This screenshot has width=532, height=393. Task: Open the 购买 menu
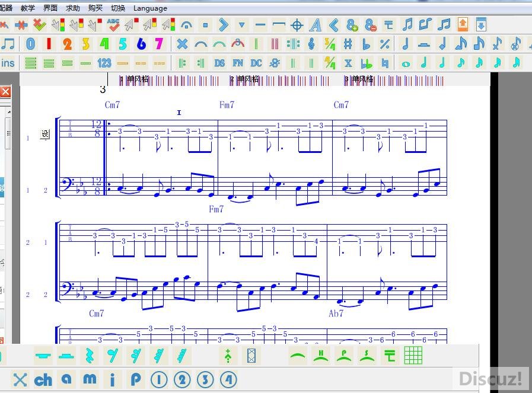[x=95, y=8]
